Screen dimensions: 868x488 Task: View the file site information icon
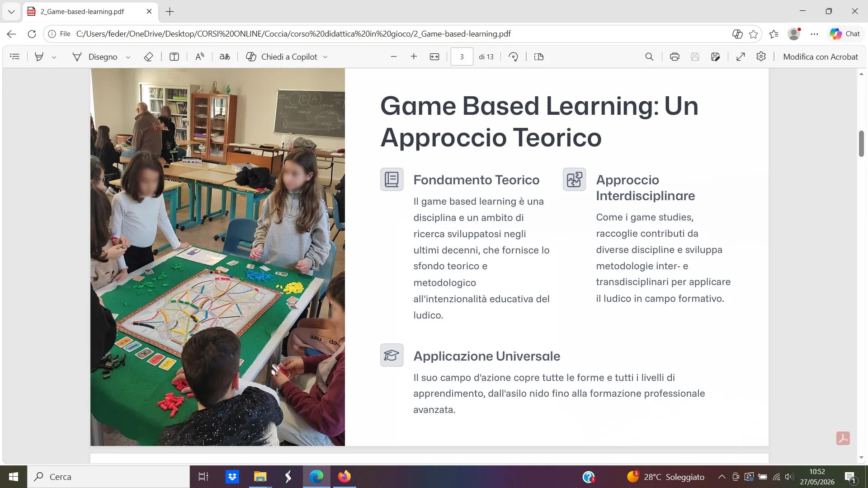coord(52,34)
